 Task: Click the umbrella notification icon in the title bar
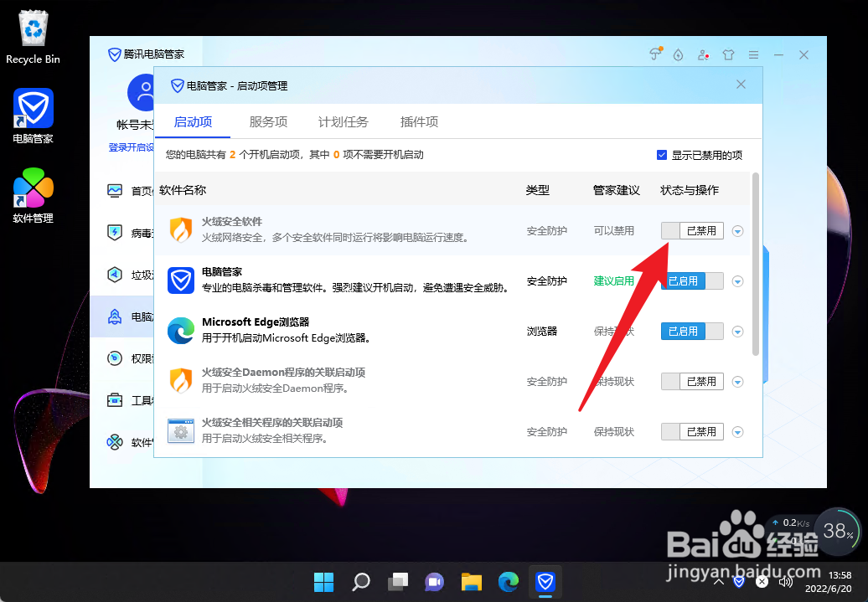point(655,54)
